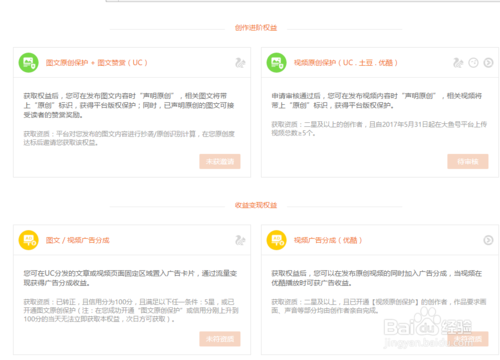The width and height of the screenshot is (500, 360).
Task: Click the 创作进阶权益 section heading
Action: tap(256, 28)
